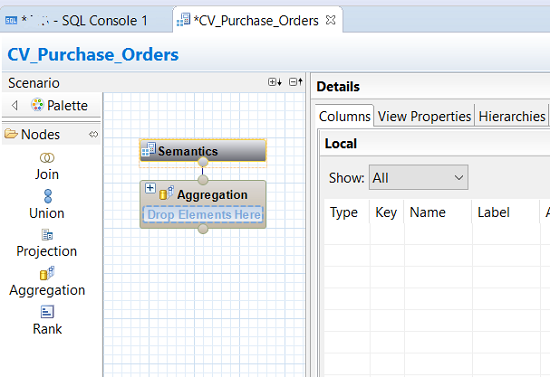Switch to the Hierarchies tab
Image resolution: width=550 pixels, height=377 pixels.
click(511, 116)
